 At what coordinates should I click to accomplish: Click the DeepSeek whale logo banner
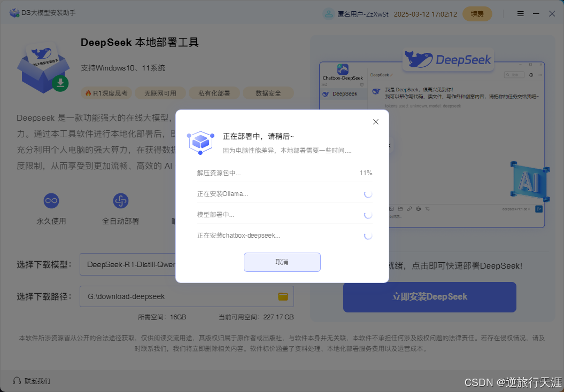tap(448, 59)
